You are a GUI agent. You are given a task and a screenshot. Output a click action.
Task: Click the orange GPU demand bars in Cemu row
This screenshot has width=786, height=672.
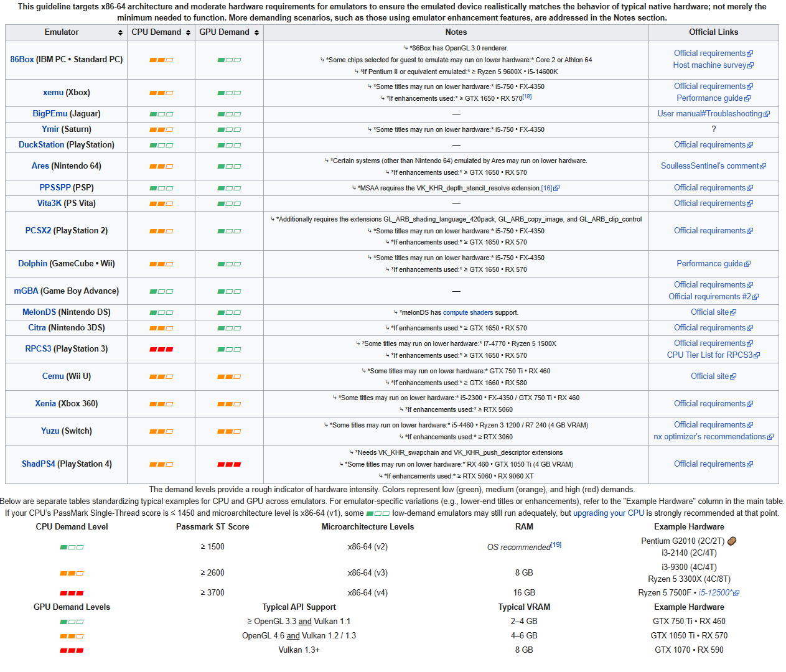(229, 376)
